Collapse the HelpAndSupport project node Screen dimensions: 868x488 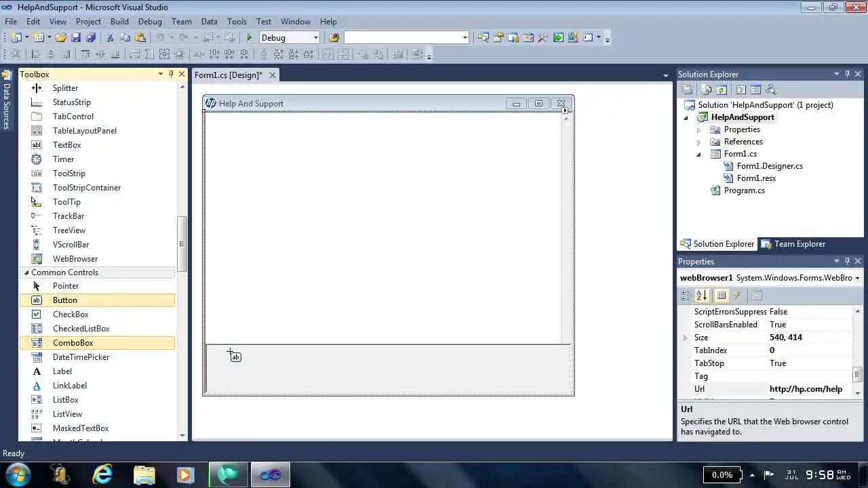coord(686,117)
